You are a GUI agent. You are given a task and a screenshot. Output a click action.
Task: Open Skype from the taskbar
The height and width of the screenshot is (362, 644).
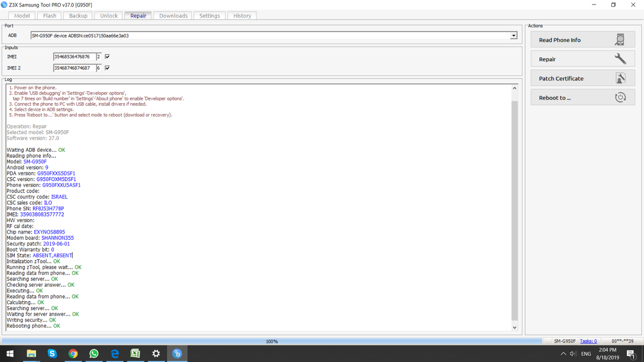[52, 353]
